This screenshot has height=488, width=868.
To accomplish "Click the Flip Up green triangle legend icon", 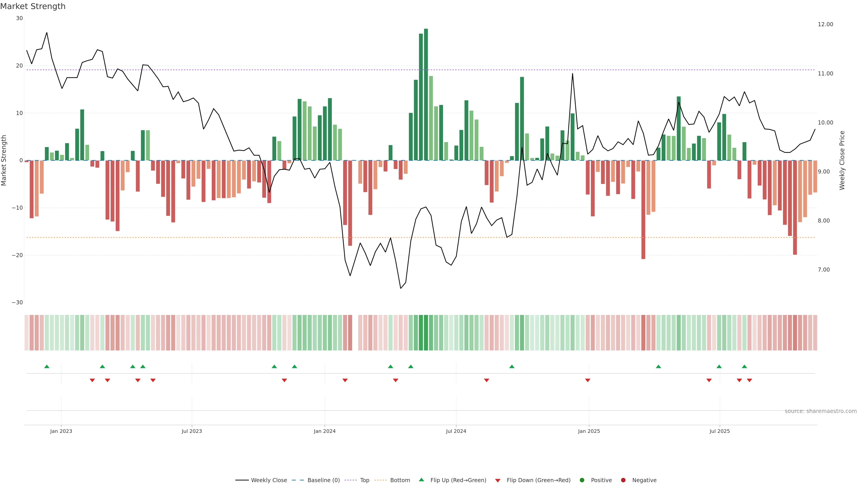I will click(421, 480).
